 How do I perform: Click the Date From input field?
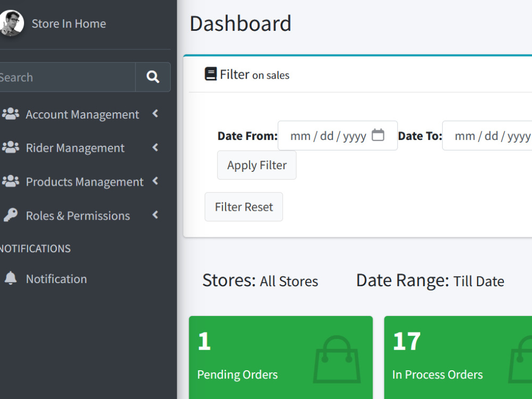(338, 136)
